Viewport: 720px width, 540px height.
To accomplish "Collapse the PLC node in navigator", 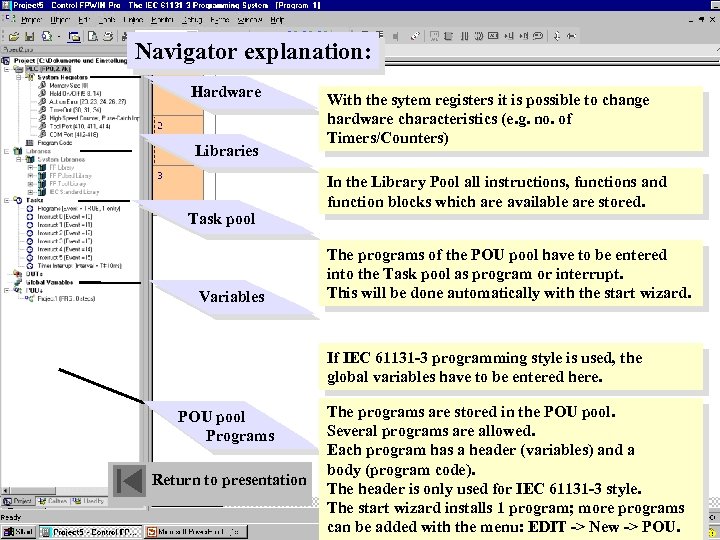I will (x=7, y=69).
